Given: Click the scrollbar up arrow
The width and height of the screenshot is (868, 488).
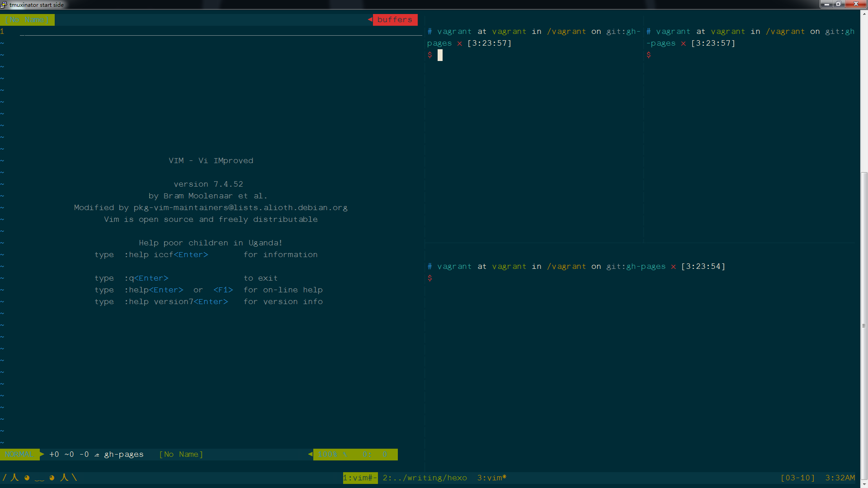Looking at the screenshot, I should tap(864, 13).
